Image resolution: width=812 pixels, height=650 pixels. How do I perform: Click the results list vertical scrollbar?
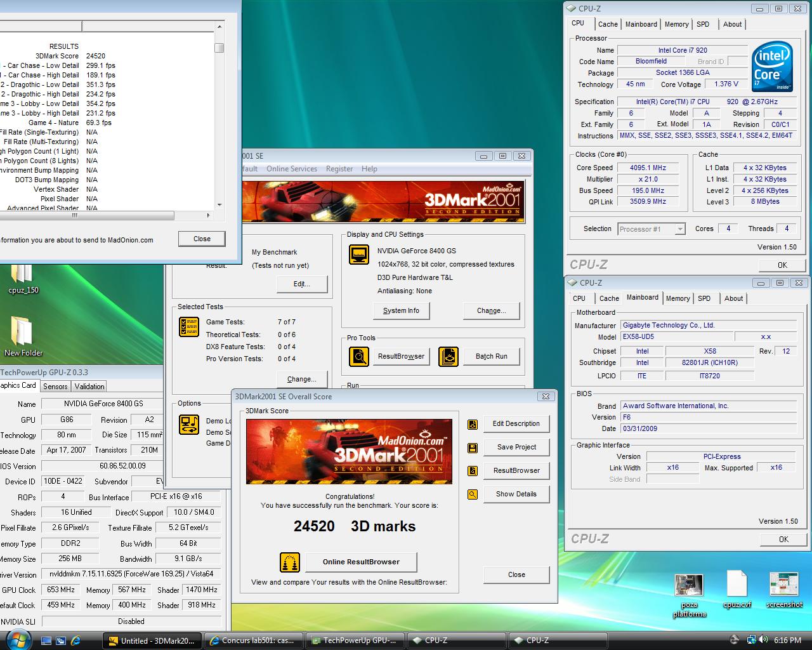pos(219,114)
